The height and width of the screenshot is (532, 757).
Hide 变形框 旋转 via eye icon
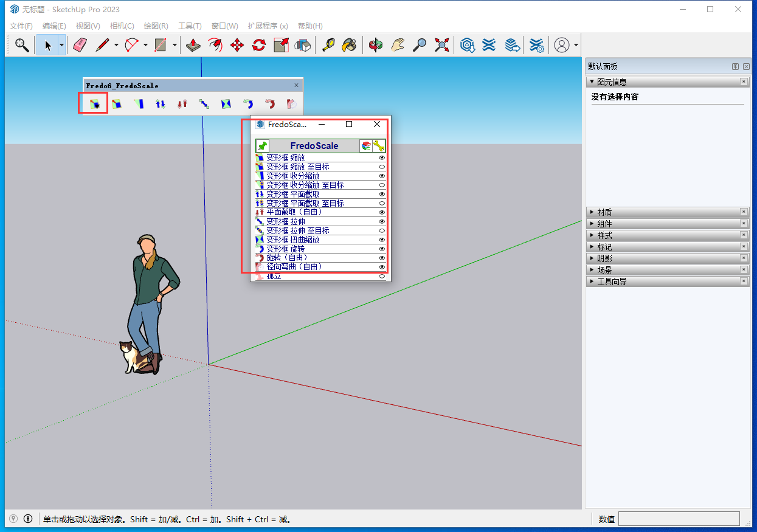pyautogui.click(x=382, y=249)
